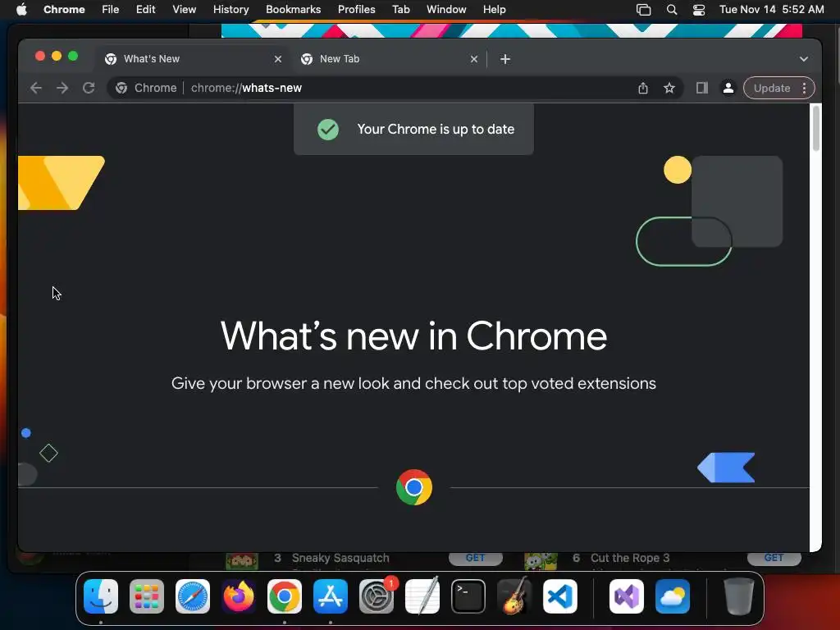
Task: Click GET for Sneaky Sasquatch in App Store
Action: 475,558
